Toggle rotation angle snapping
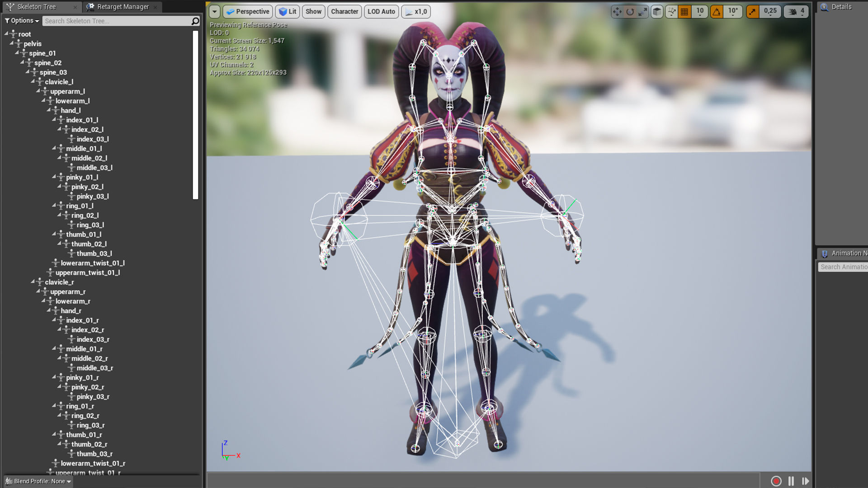Viewport: 868px width, 488px height. (x=717, y=12)
